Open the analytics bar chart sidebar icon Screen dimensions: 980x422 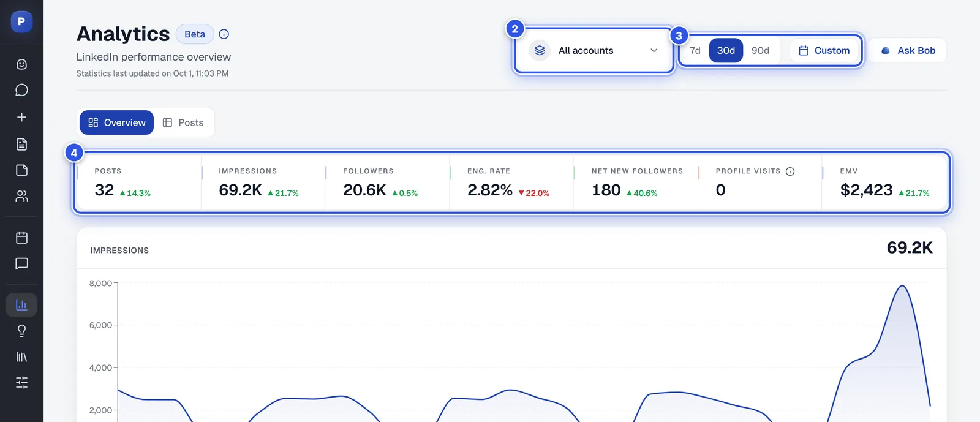[x=21, y=304]
